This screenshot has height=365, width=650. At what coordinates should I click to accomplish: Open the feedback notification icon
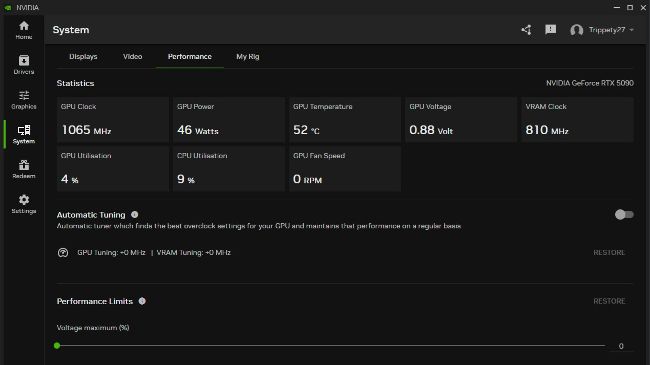click(x=551, y=30)
